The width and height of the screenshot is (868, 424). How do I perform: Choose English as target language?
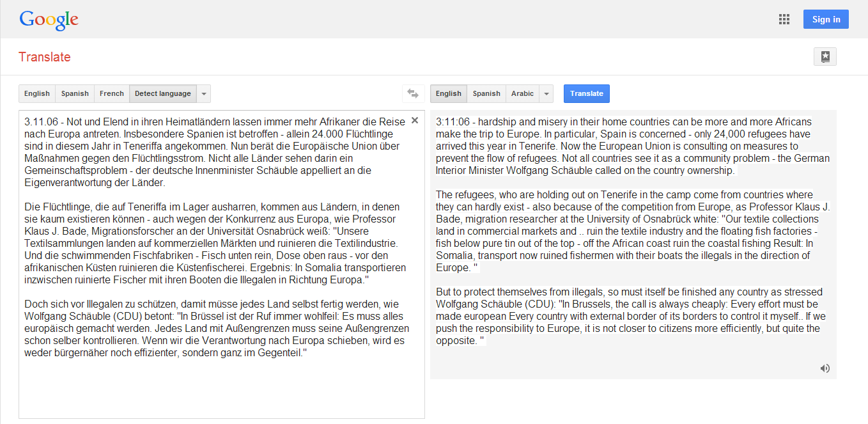[x=448, y=94]
